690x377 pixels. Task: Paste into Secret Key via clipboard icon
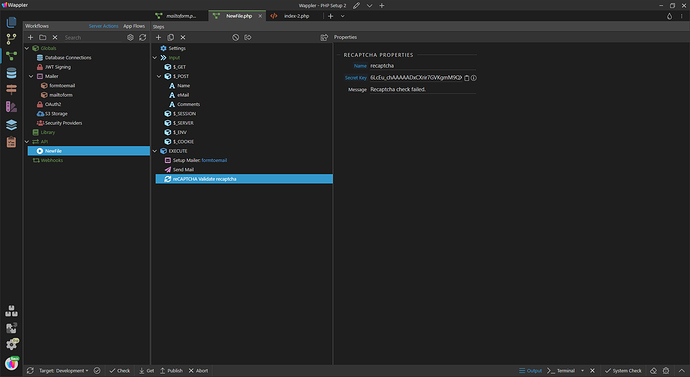click(x=466, y=78)
